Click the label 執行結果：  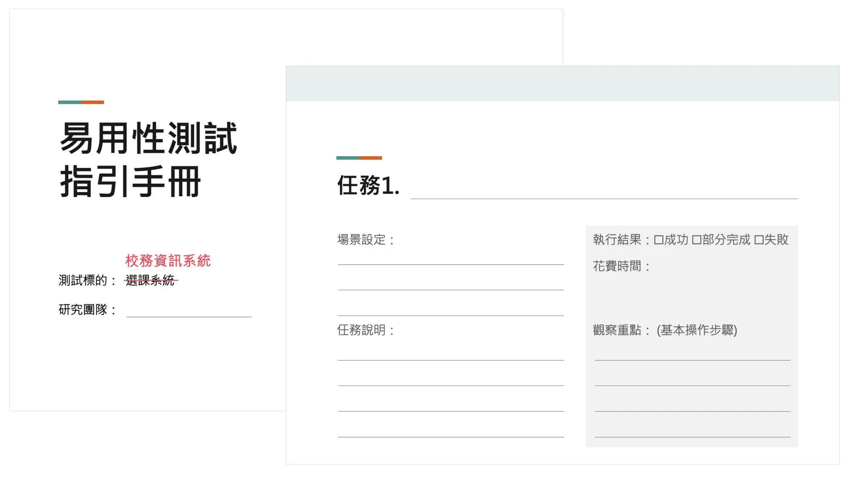pos(622,240)
